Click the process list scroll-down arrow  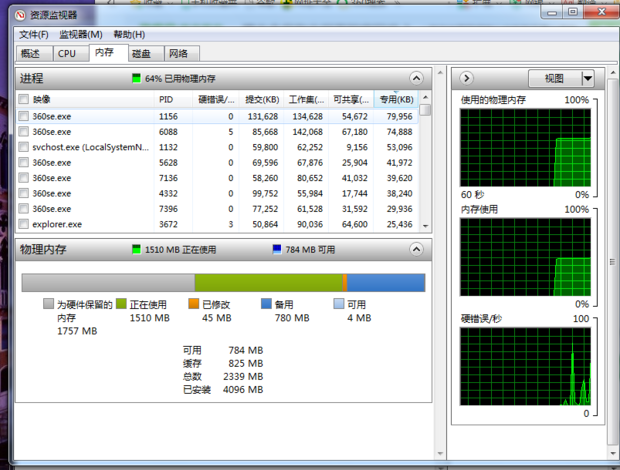coord(425,226)
